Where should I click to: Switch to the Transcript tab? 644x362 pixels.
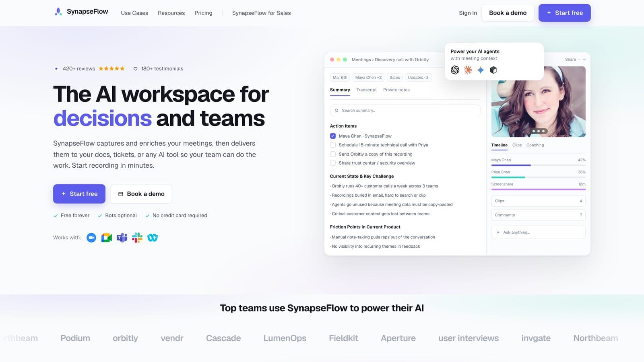[x=367, y=90]
